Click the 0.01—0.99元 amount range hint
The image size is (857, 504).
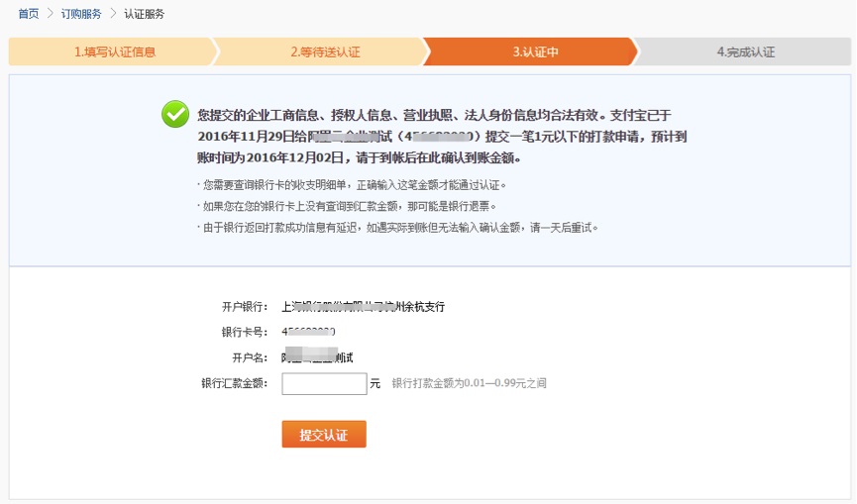469,383
